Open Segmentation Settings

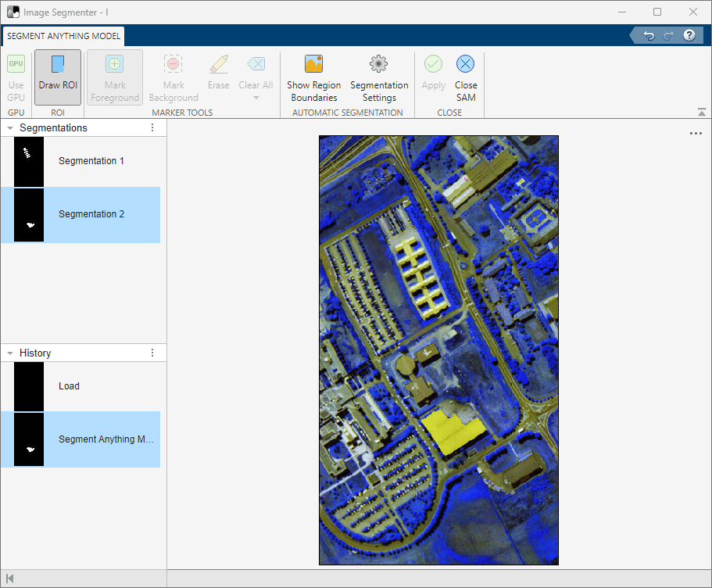click(x=379, y=77)
